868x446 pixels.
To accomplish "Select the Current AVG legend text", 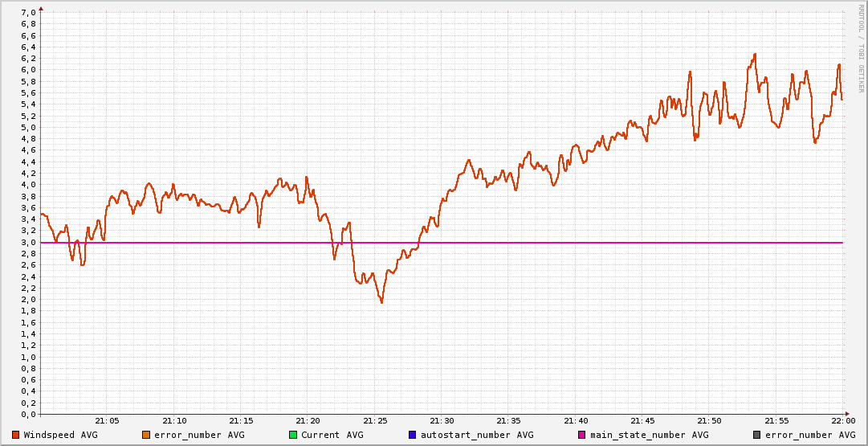I will pyautogui.click(x=332, y=435).
